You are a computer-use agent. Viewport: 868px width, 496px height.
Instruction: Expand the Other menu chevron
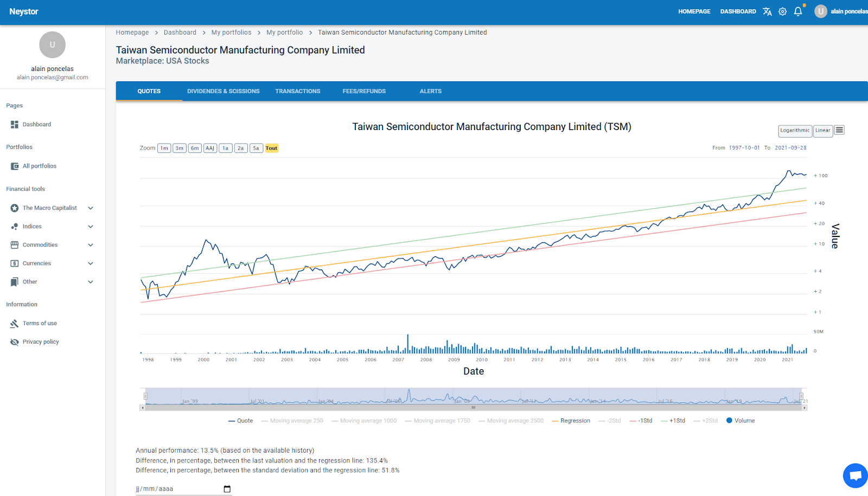[x=91, y=282]
